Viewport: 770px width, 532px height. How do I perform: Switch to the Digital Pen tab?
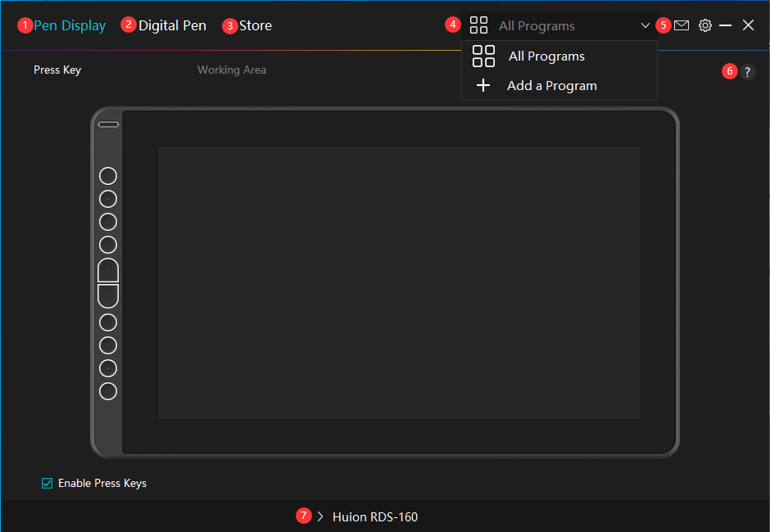tap(172, 25)
